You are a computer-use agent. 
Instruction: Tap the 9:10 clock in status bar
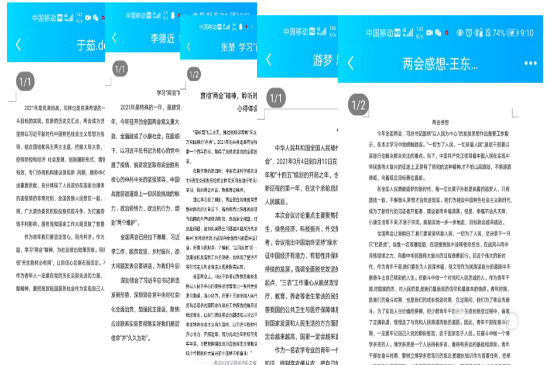527,33
